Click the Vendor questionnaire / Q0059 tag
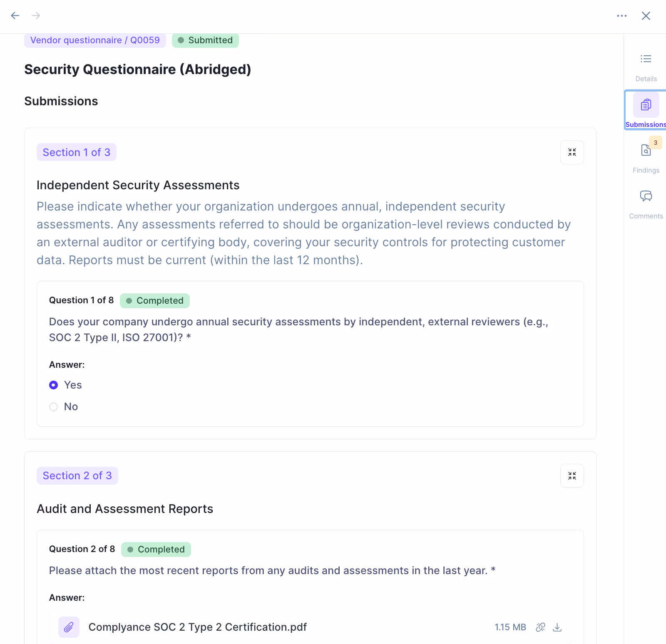Viewport: 666px width, 644px height. click(95, 40)
